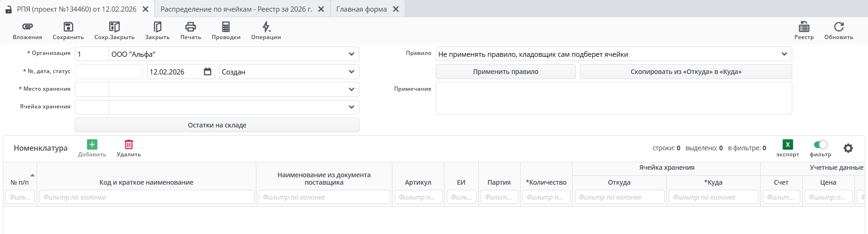Click the Печать printer icon
The height and width of the screenshot is (234, 868).
pos(190,27)
